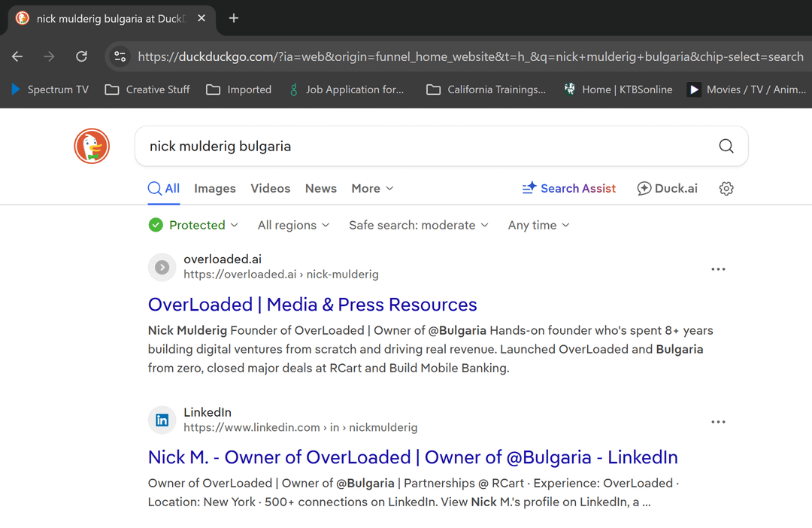Open more options for overloaded.ai result
Viewport: 812px width, 528px height.
718,269
